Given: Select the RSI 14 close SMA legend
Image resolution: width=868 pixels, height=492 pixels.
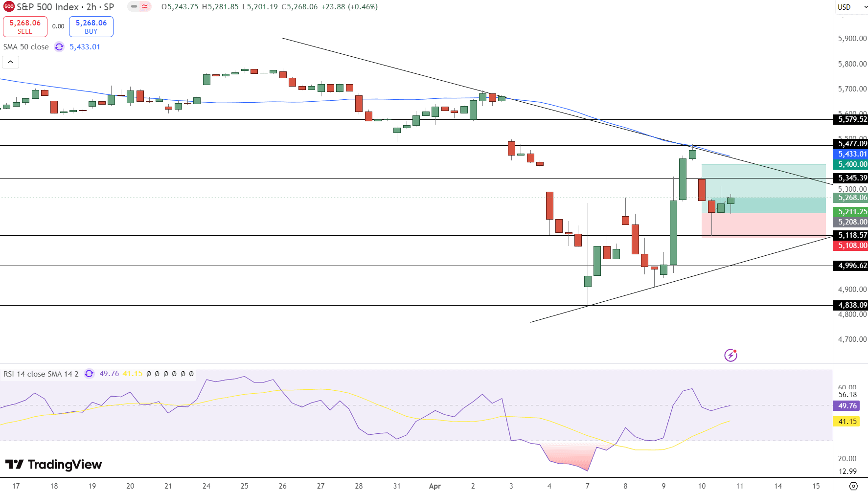Looking at the screenshot, I should (x=41, y=374).
